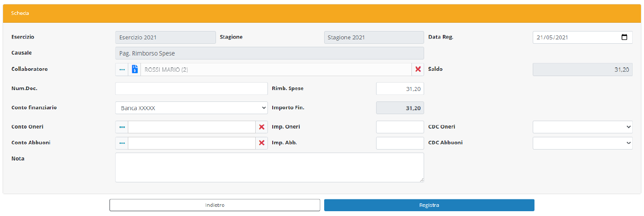Expand the CDC Oneri dropdown
Screen dimensions: 644x216
(x=582, y=127)
